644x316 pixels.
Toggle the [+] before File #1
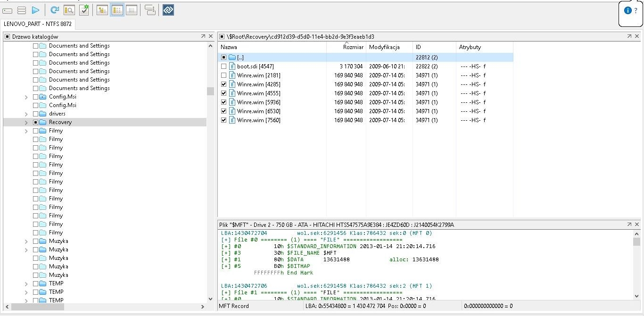click(225, 292)
